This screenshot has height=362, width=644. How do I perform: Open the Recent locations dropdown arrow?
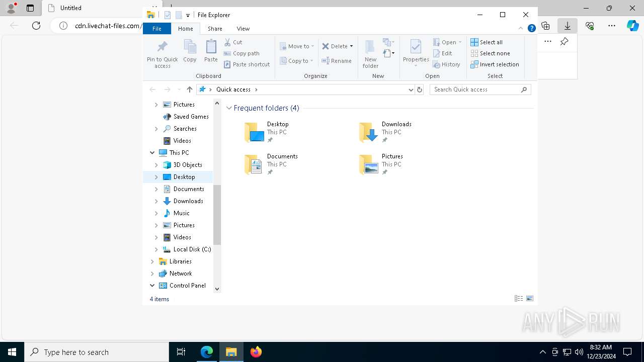click(x=179, y=89)
